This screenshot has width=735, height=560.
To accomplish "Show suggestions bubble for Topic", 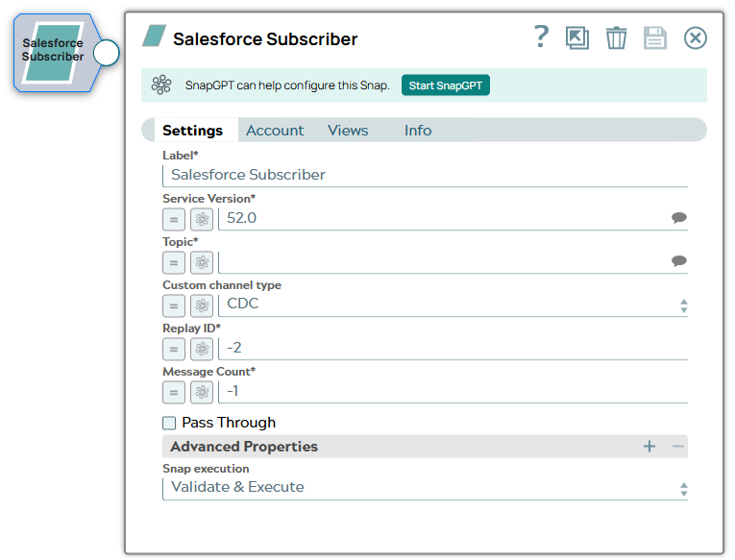I will tap(678, 261).
